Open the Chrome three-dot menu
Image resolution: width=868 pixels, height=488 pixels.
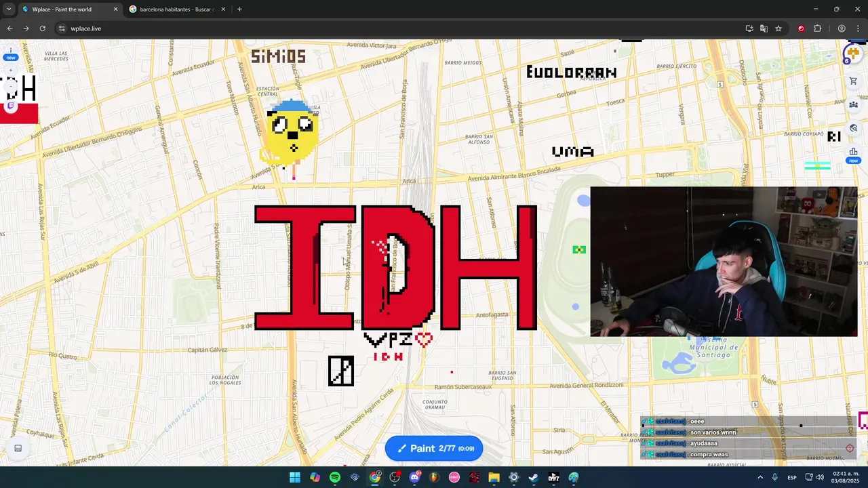pos(858,28)
